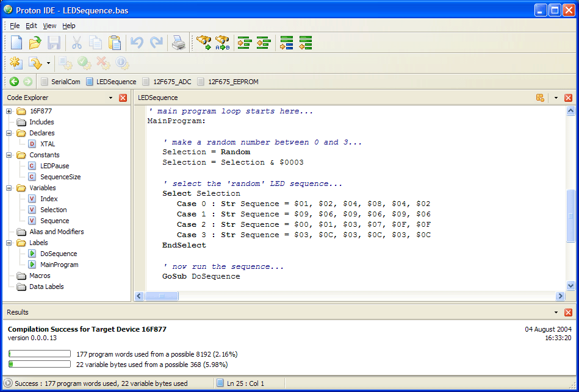Click the program words usage bar
The height and width of the screenshot is (392, 579).
(x=39, y=353)
